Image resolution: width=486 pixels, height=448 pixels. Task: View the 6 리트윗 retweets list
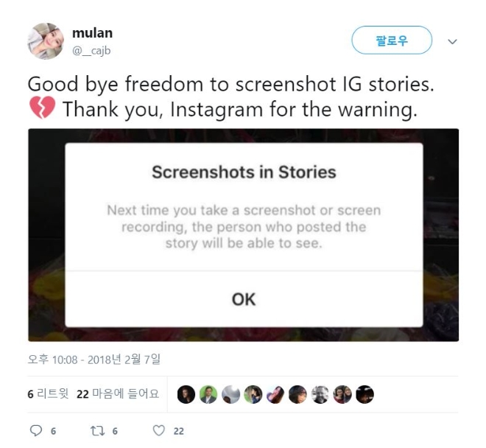(x=48, y=394)
